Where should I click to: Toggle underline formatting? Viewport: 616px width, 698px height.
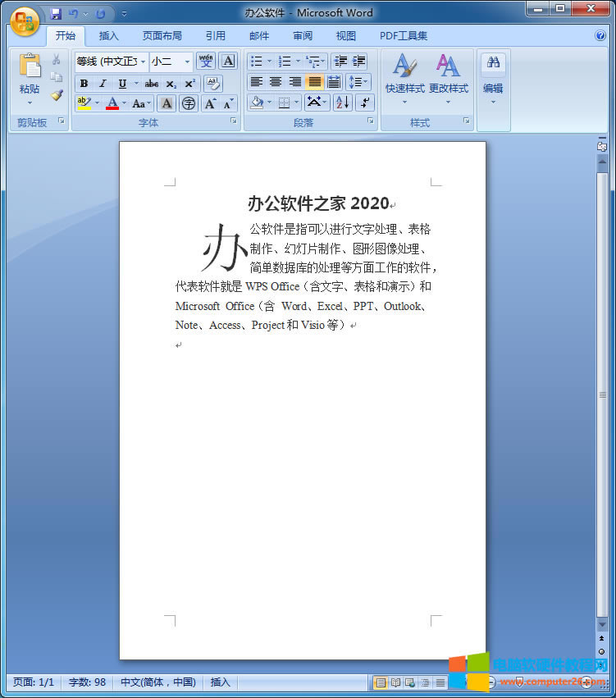(x=122, y=83)
